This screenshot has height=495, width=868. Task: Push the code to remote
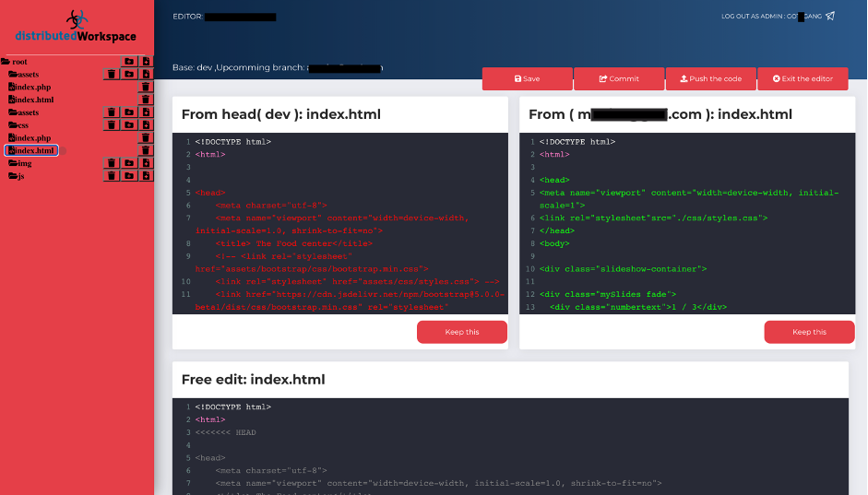tap(710, 79)
